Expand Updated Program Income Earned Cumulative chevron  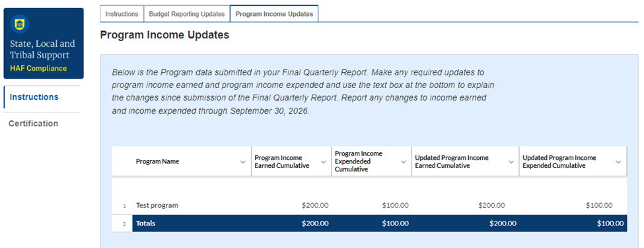[511, 161]
